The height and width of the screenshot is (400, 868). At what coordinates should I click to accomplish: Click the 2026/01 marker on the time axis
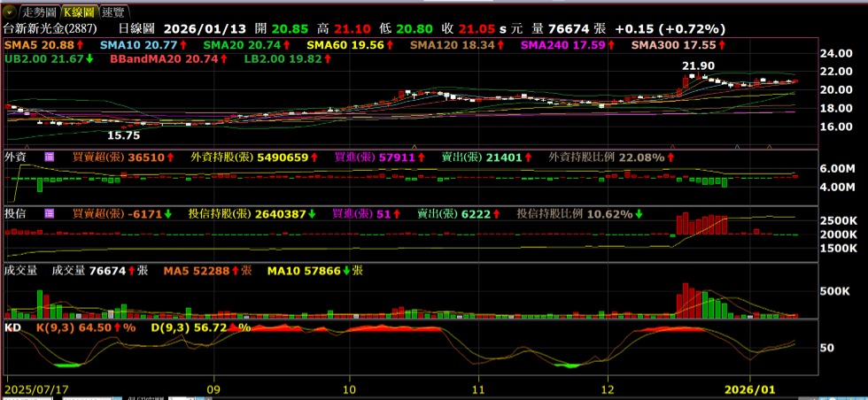(x=749, y=389)
